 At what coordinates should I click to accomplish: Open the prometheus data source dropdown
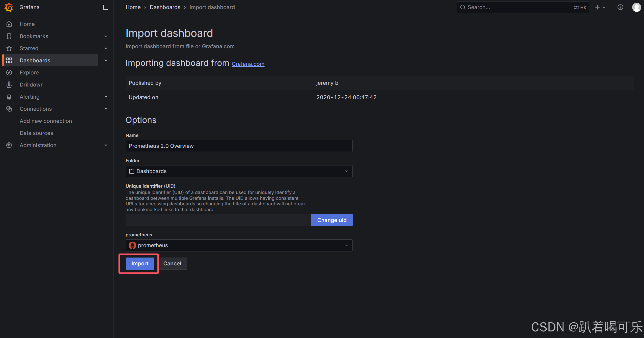pyautogui.click(x=239, y=245)
